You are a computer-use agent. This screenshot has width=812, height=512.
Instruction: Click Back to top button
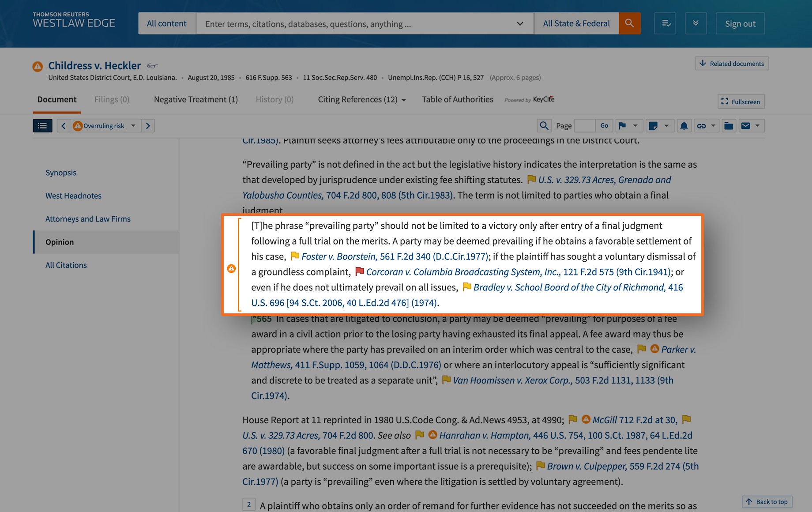click(767, 502)
